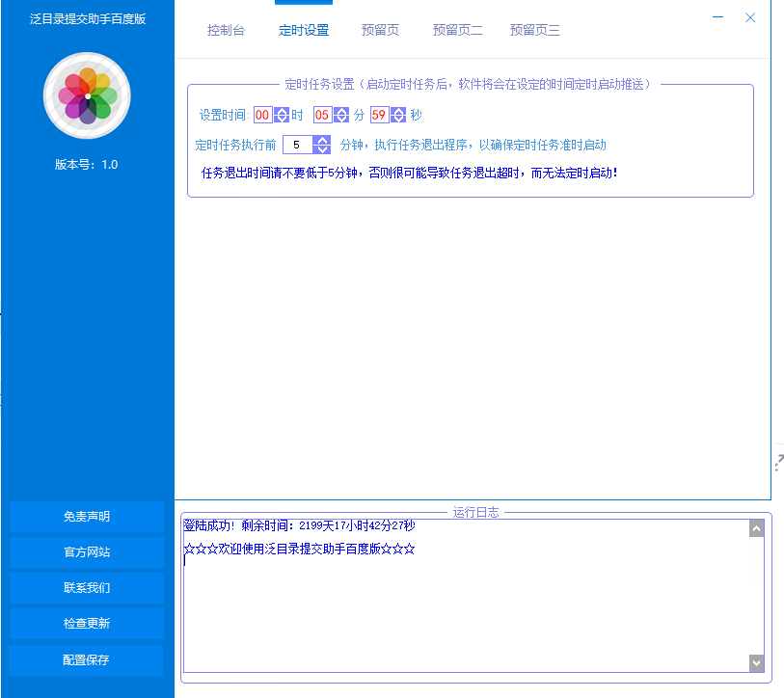The image size is (784, 698).
Task: Click the exit-minutes field showing 5
Action: [x=298, y=145]
